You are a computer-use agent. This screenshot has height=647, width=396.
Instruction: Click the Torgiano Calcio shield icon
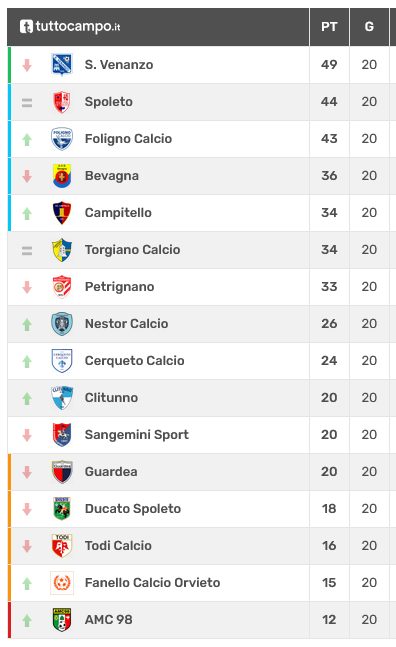pos(62,250)
